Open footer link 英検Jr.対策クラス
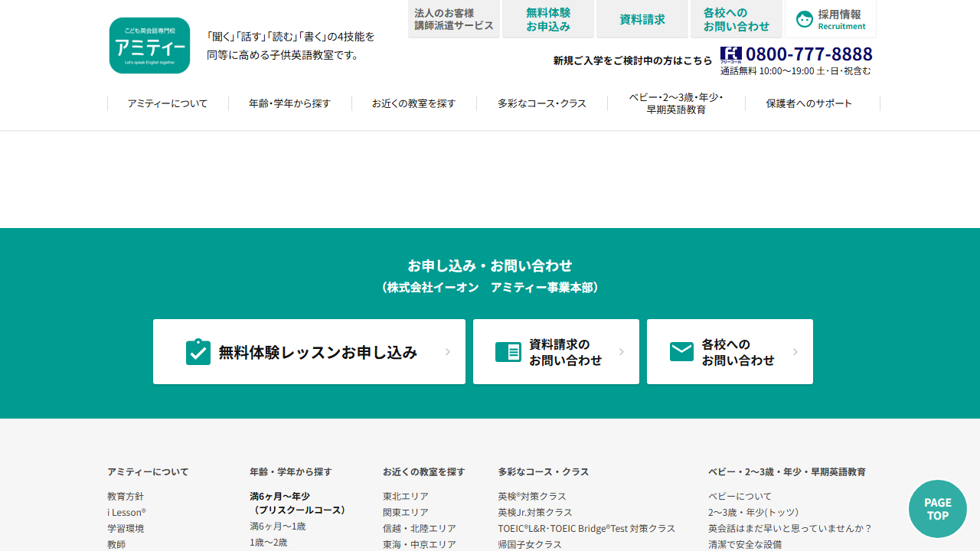Screen dimensions: 980x551 click(x=535, y=513)
